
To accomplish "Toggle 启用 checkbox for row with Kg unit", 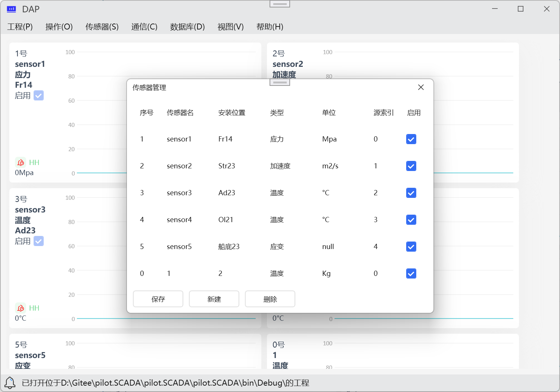I will coord(411,274).
